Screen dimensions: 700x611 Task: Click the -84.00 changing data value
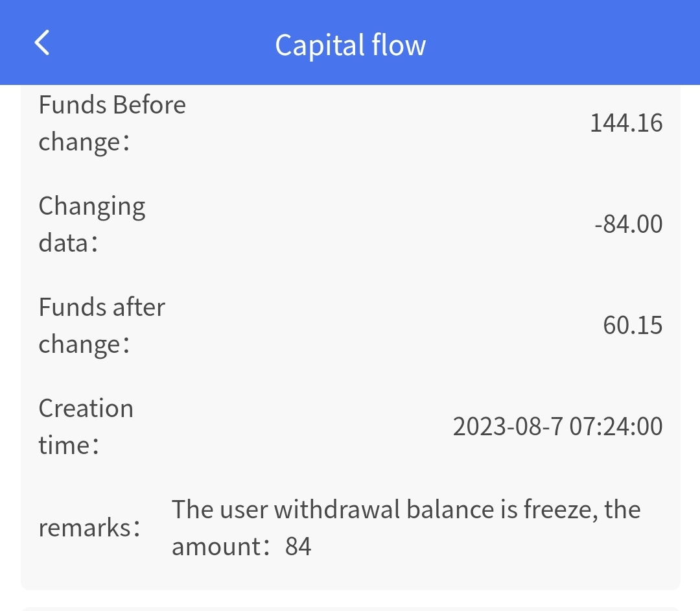point(628,224)
